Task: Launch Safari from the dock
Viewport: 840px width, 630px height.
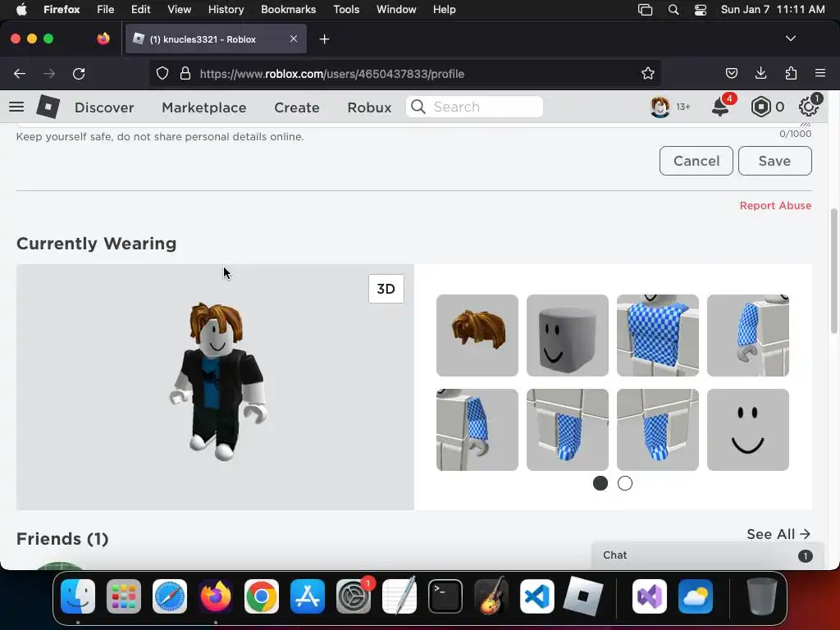Action: click(170, 596)
